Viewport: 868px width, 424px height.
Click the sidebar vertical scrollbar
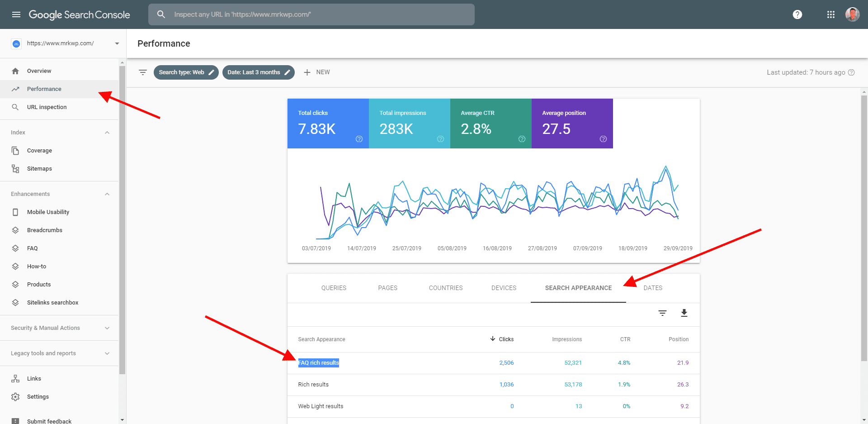122,220
